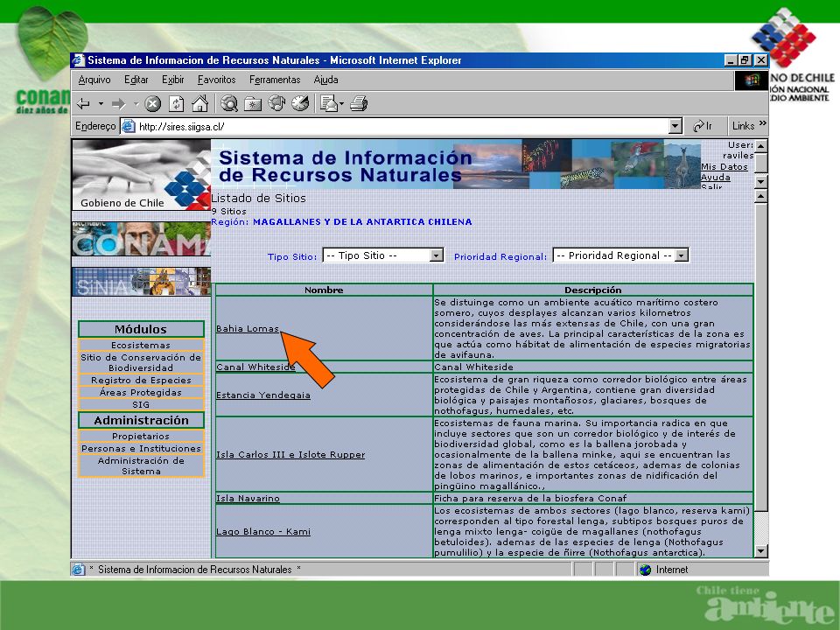Open the Media toolbar icon
The height and width of the screenshot is (630, 840).
click(x=276, y=103)
